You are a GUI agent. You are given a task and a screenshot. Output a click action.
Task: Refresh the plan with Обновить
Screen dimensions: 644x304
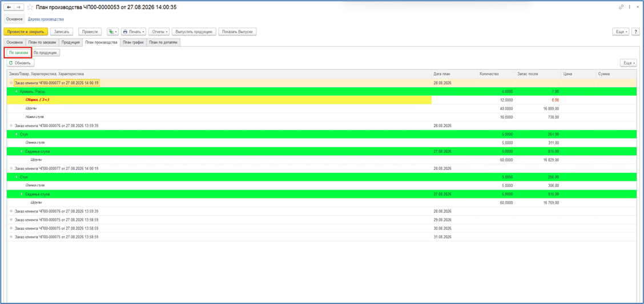click(21, 63)
